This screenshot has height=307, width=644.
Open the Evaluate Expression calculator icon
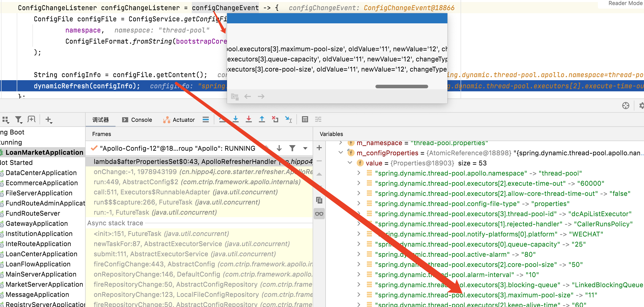point(305,119)
